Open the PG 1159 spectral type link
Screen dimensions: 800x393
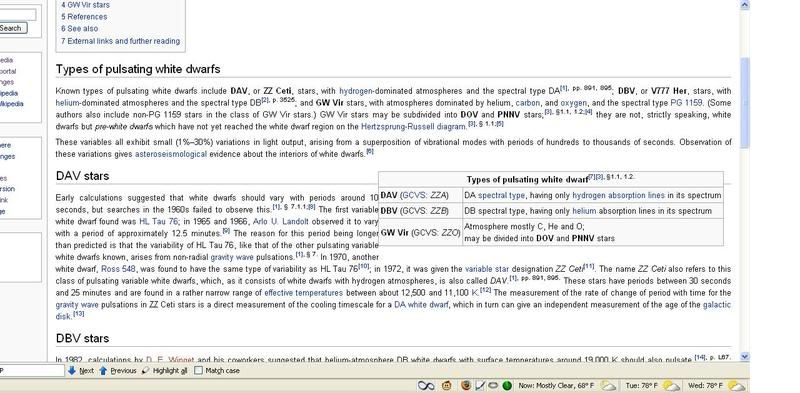tap(686, 103)
